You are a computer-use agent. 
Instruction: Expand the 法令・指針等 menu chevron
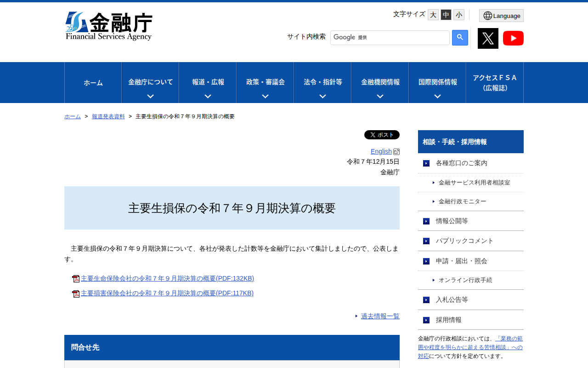322,96
